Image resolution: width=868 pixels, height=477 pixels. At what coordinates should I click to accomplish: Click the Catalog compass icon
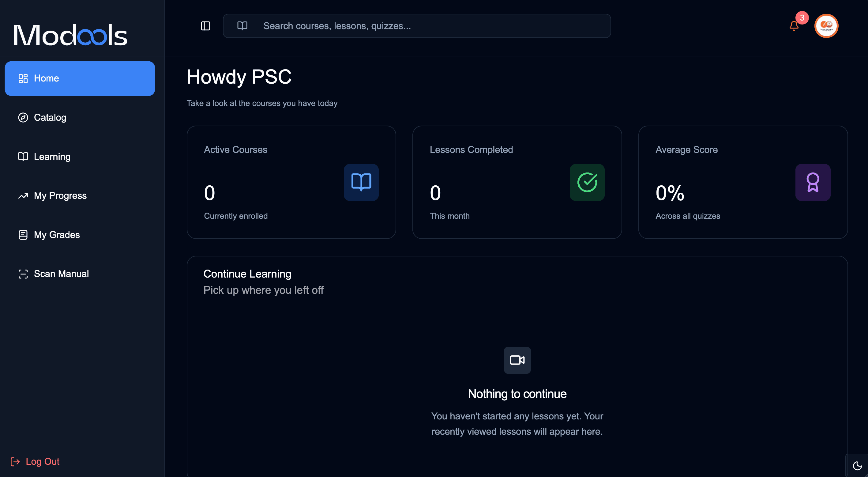click(x=23, y=118)
